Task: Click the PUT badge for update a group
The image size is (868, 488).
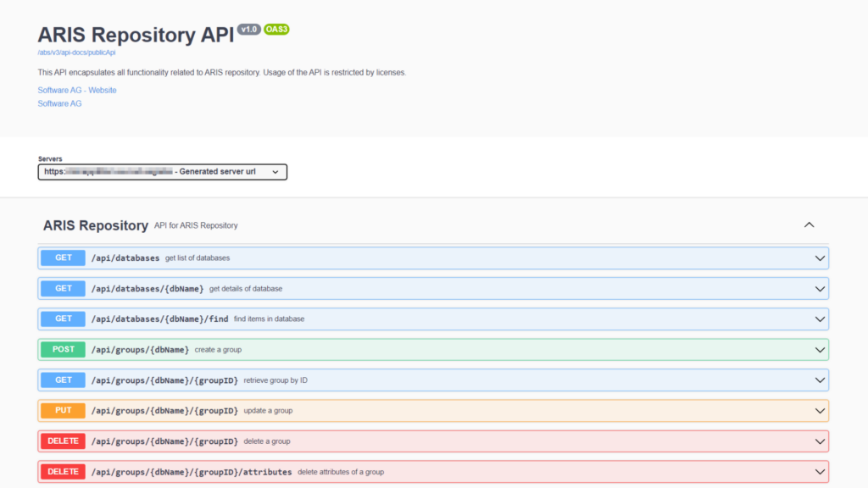Action: pos(64,410)
